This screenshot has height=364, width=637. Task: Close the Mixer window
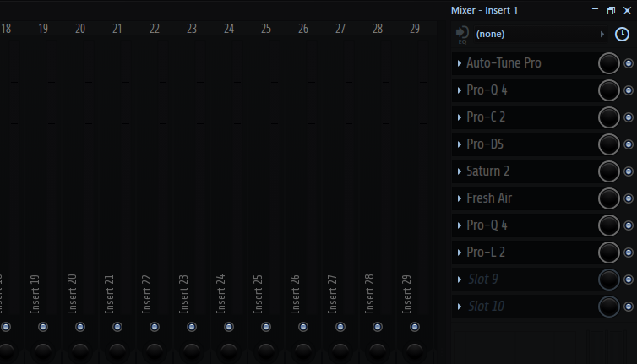pyautogui.click(x=627, y=11)
